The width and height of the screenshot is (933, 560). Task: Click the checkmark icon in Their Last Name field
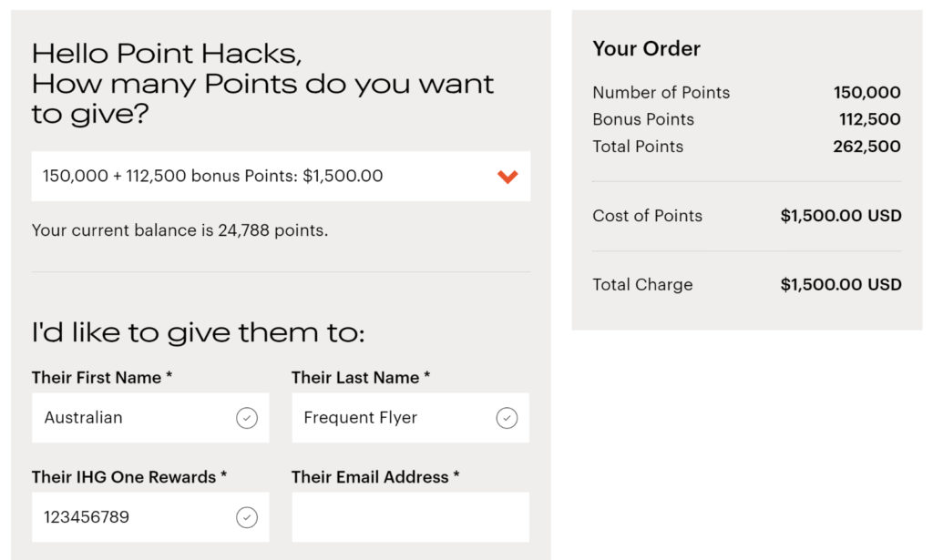pyautogui.click(x=508, y=417)
